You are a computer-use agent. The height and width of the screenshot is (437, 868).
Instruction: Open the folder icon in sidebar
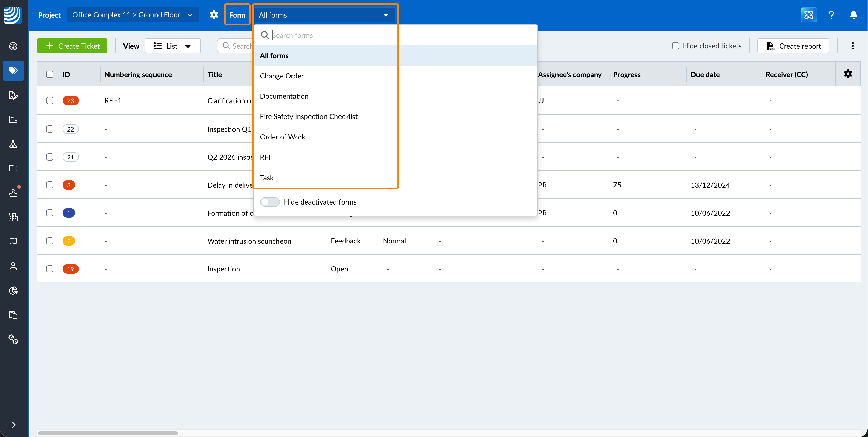[x=13, y=168]
